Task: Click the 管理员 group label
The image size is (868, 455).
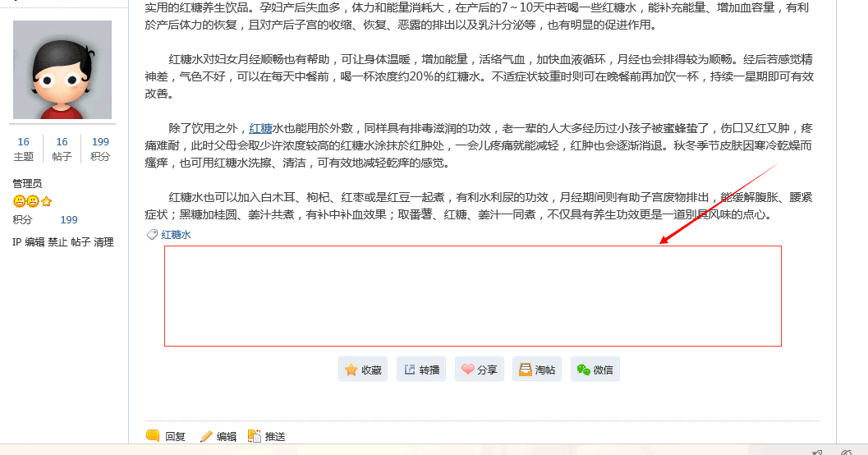Action: [27, 183]
